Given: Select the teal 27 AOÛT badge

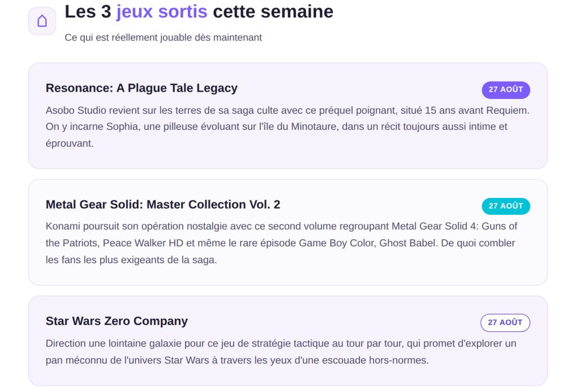Looking at the screenshot, I should pyautogui.click(x=506, y=206).
